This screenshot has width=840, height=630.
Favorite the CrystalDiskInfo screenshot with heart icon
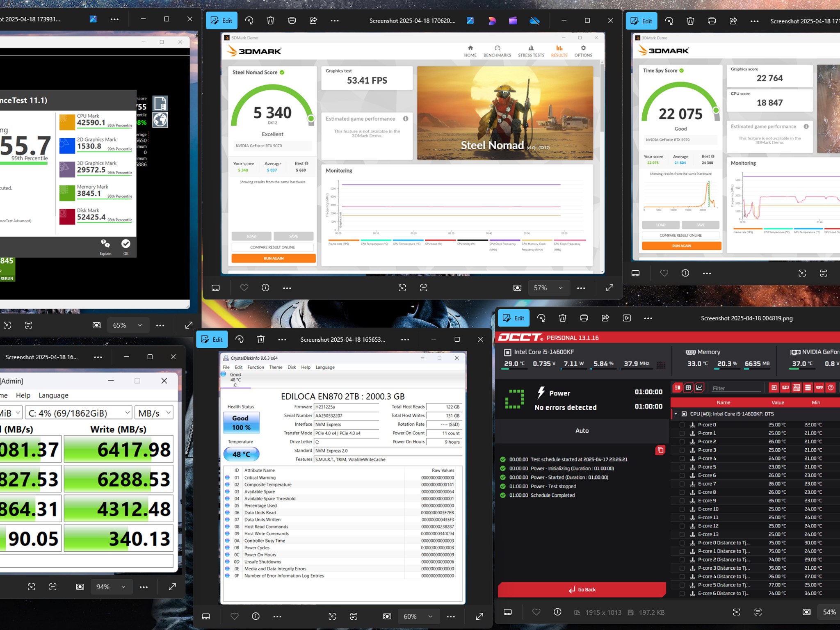[x=235, y=616]
